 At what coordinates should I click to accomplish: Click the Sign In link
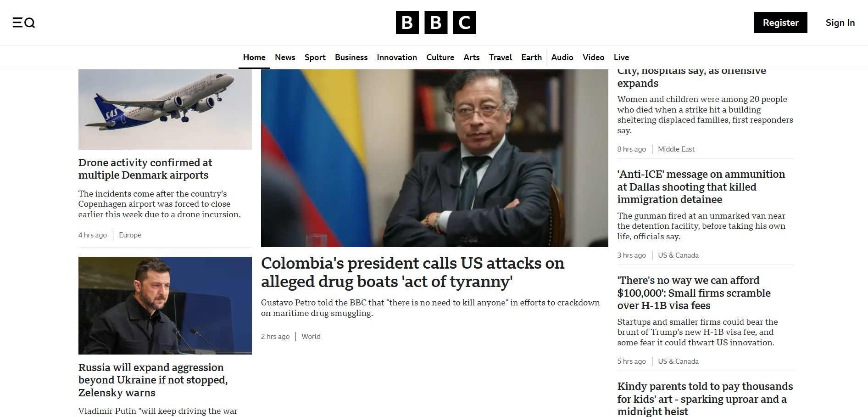(x=840, y=23)
